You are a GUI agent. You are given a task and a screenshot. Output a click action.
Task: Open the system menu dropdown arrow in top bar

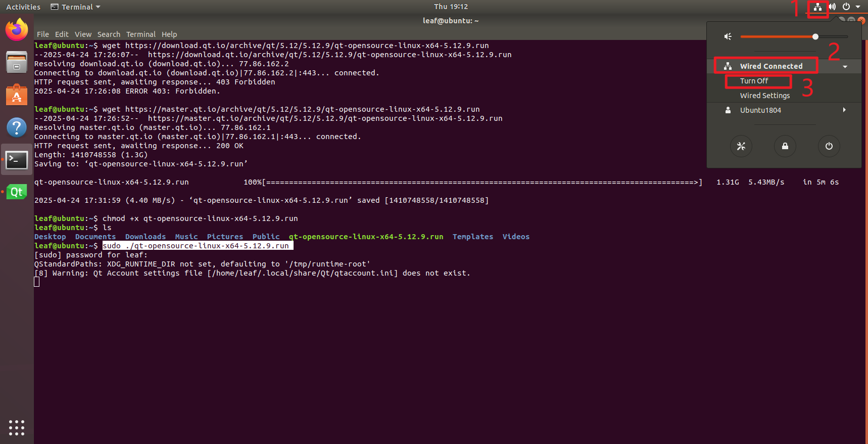(x=858, y=7)
